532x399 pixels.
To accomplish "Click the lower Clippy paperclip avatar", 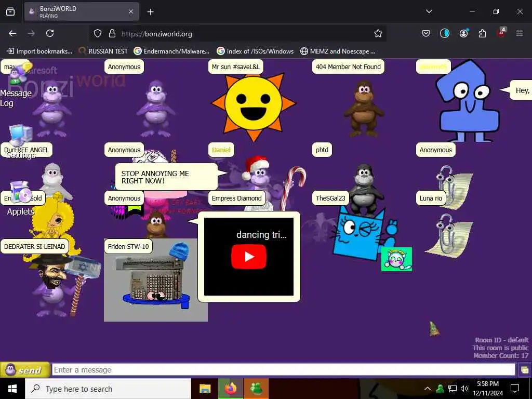I will tap(448, 235).
